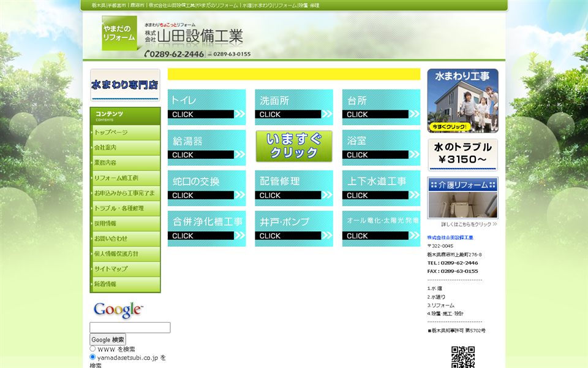Screen dimensions: 588x368
Task: Open the 配管修理 tile
Action: (294, 188)
